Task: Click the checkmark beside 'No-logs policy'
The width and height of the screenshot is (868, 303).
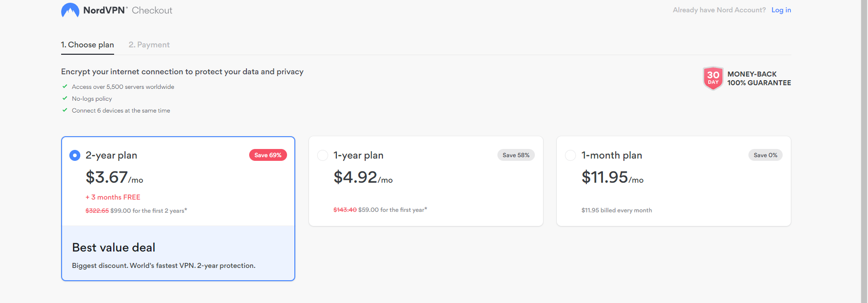Action: pyautogui.click(x=65, y=98)
